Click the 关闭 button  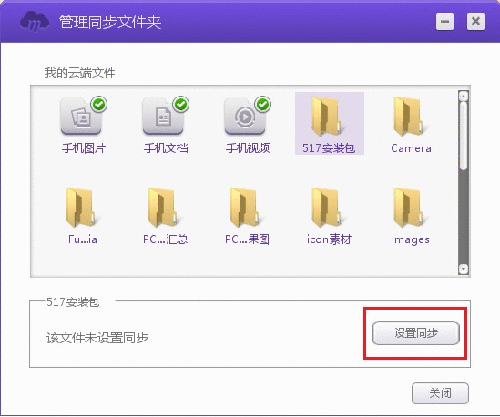(440, 393)
